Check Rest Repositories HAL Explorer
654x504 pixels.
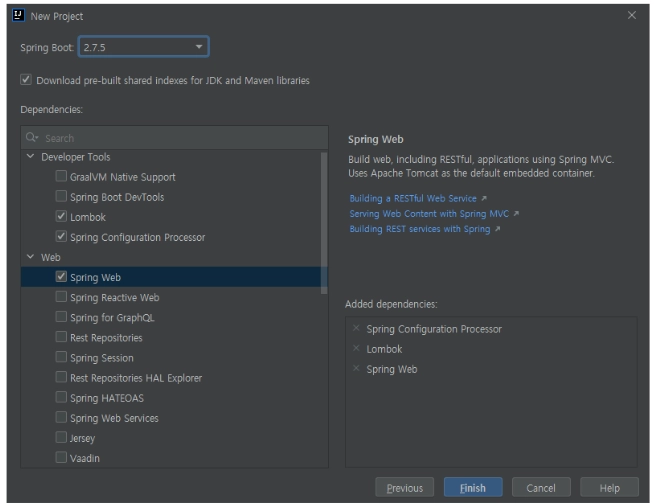tap(61, 377)
